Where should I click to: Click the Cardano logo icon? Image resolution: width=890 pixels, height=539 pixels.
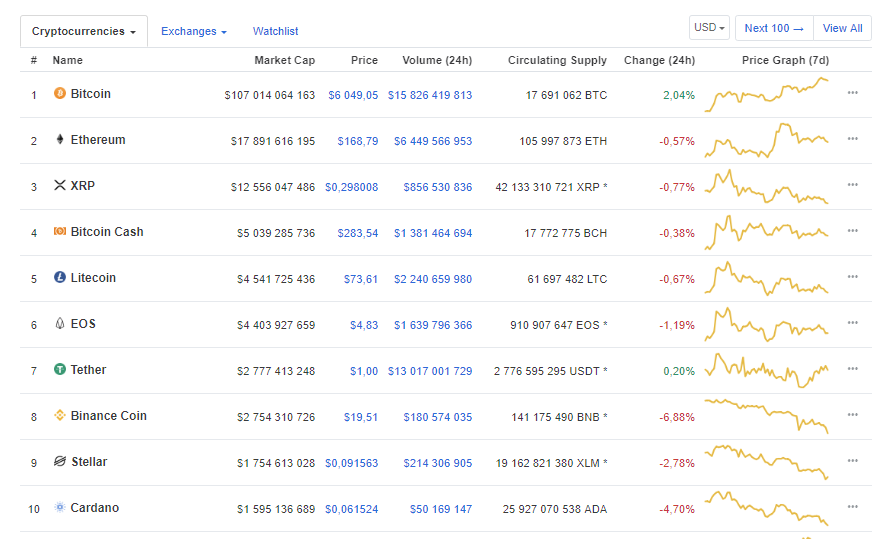(60, 507)
